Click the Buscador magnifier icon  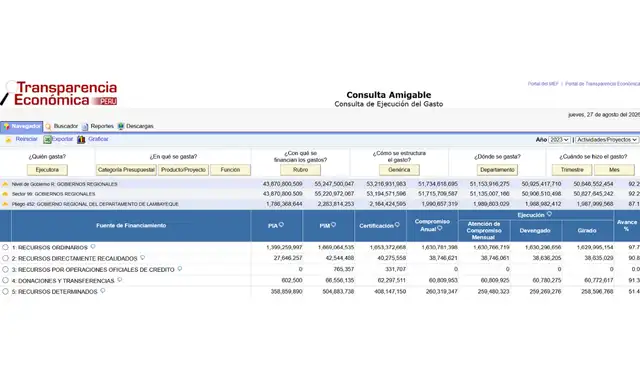[x=48, y=127]
